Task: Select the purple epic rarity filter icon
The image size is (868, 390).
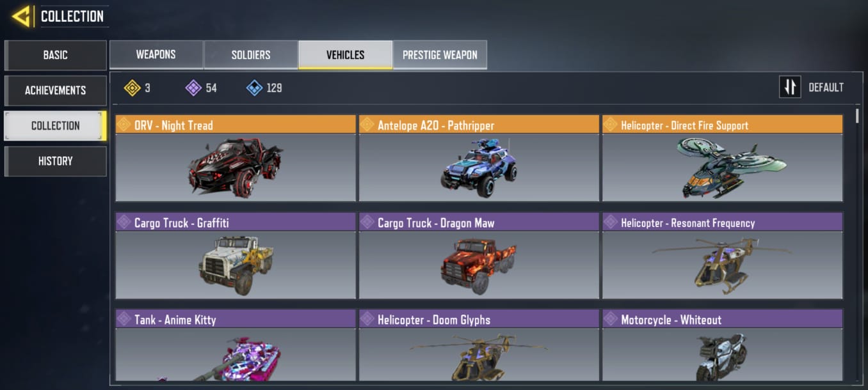Action: (x=193, y=88)
